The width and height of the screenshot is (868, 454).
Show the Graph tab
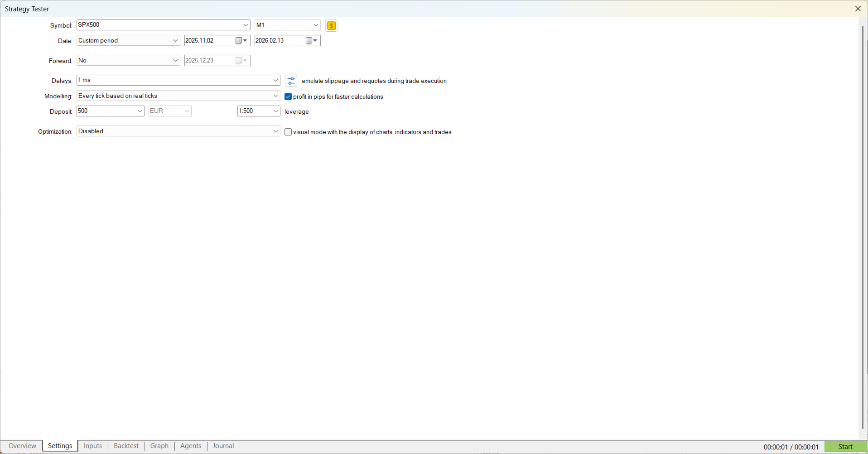click(159, 446)
